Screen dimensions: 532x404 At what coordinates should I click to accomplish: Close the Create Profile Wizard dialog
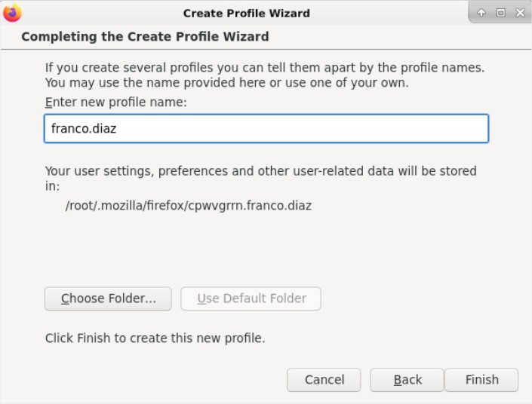pos(520,13)
